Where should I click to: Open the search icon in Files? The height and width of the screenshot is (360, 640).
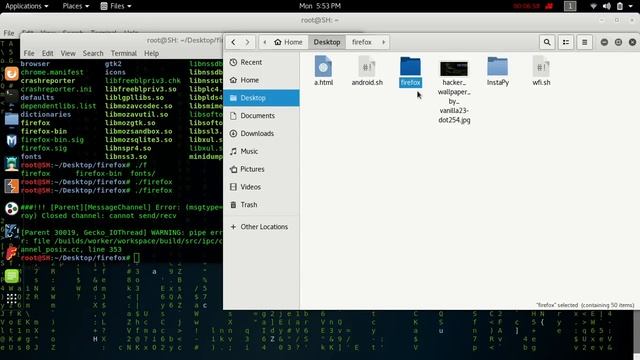(x=547, y=42)
